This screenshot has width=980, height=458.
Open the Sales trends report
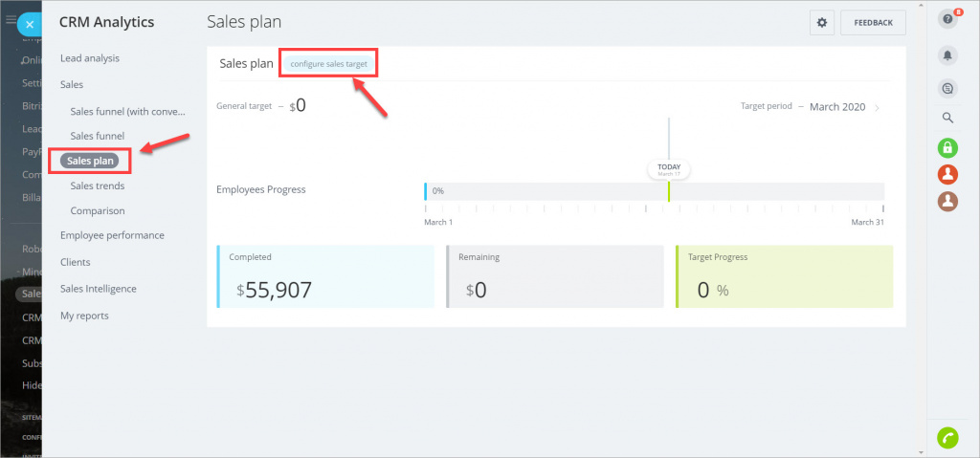pyautogui.click(x=98, y=185)
